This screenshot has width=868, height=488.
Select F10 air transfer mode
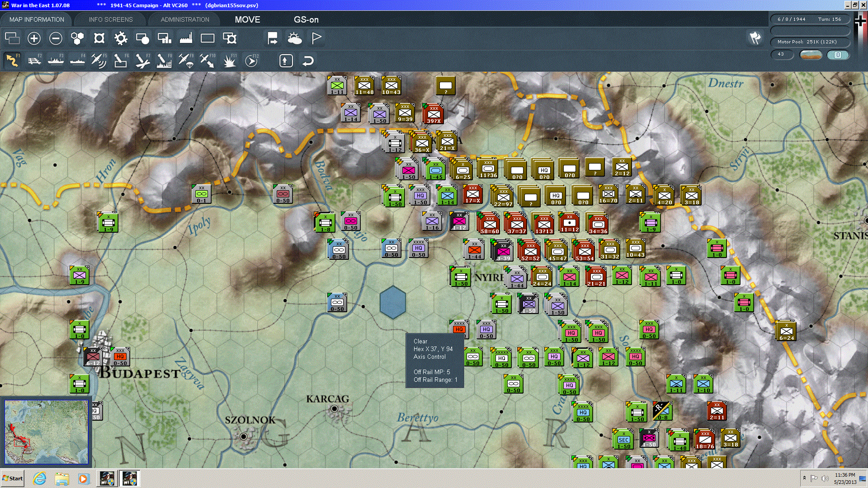208,61
